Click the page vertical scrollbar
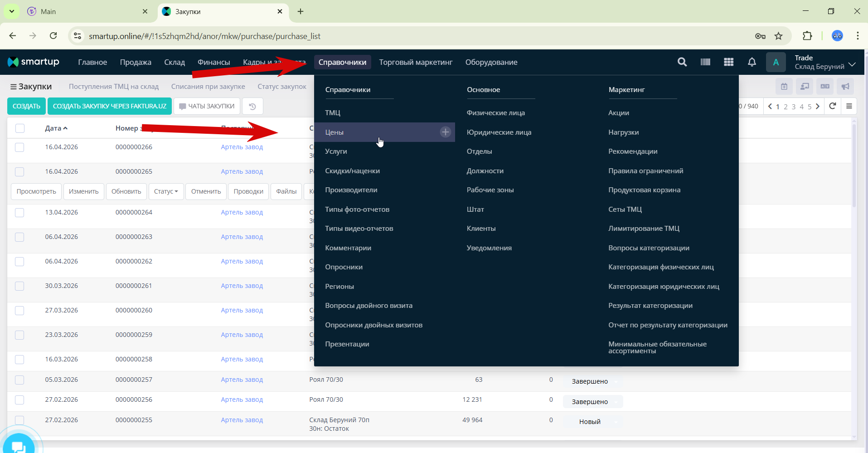The image size is (868, 453). pos(854,166)
